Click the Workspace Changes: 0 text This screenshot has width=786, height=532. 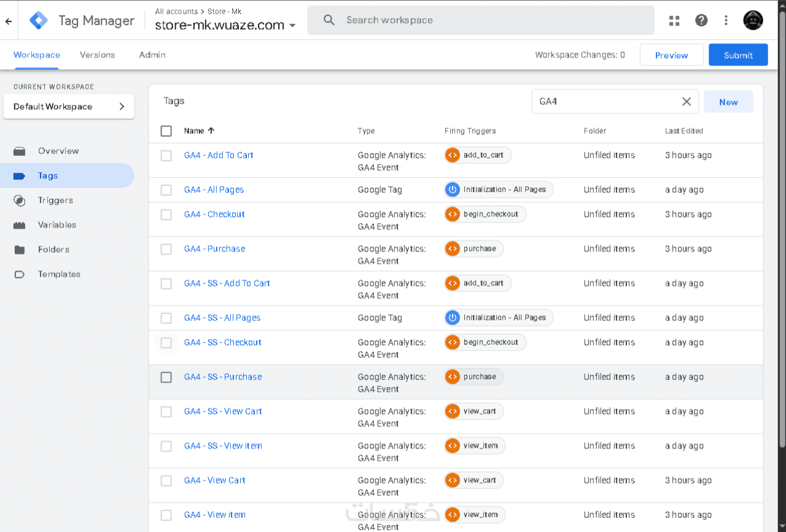pos(580,55)
